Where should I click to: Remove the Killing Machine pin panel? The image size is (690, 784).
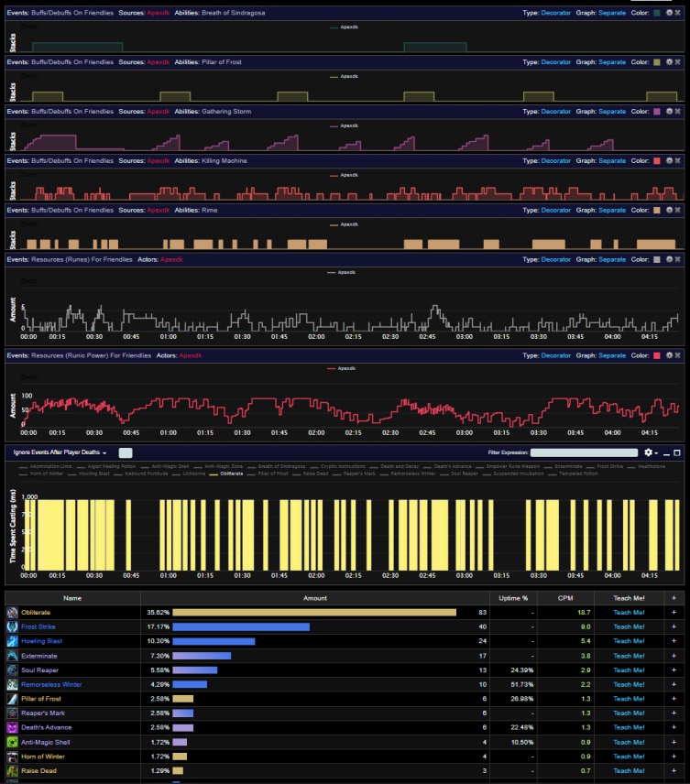click(677, 160)
